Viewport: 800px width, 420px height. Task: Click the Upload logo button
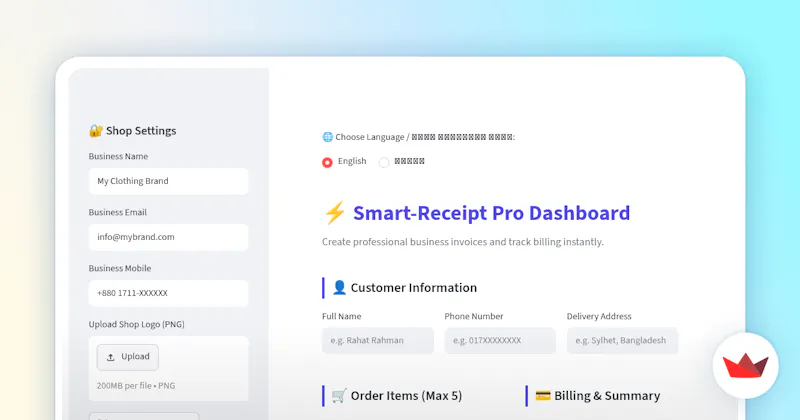pos(128,357)
